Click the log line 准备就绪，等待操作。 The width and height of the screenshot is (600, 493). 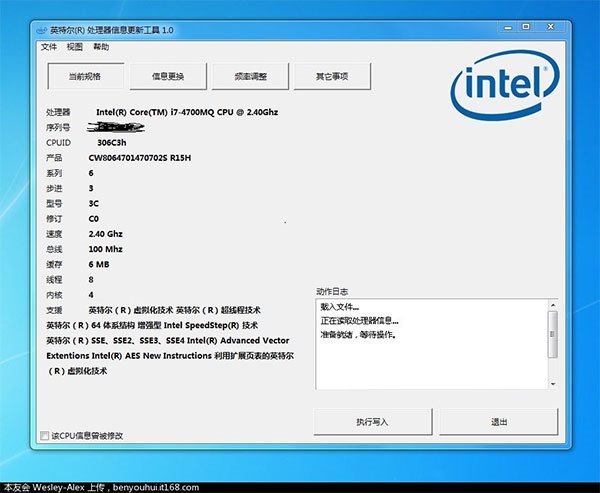pyautogui.click(x=359, y=335)
